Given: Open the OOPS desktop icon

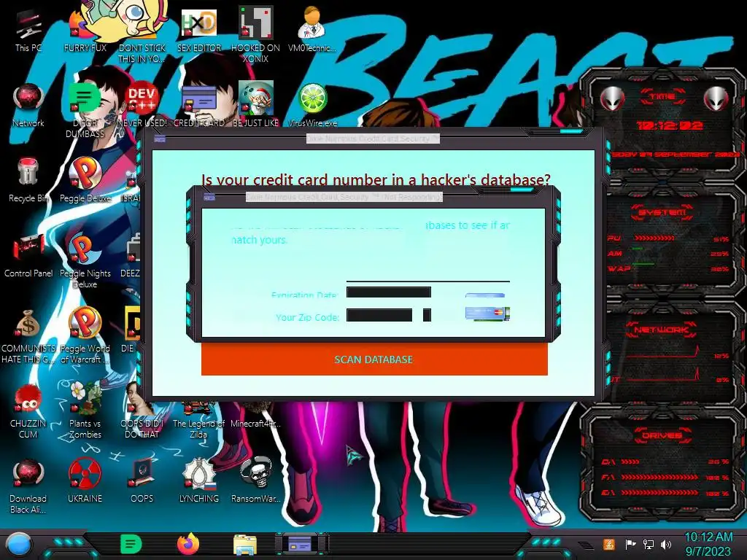Looking at the screenshot, I should (x=142, y=480).
